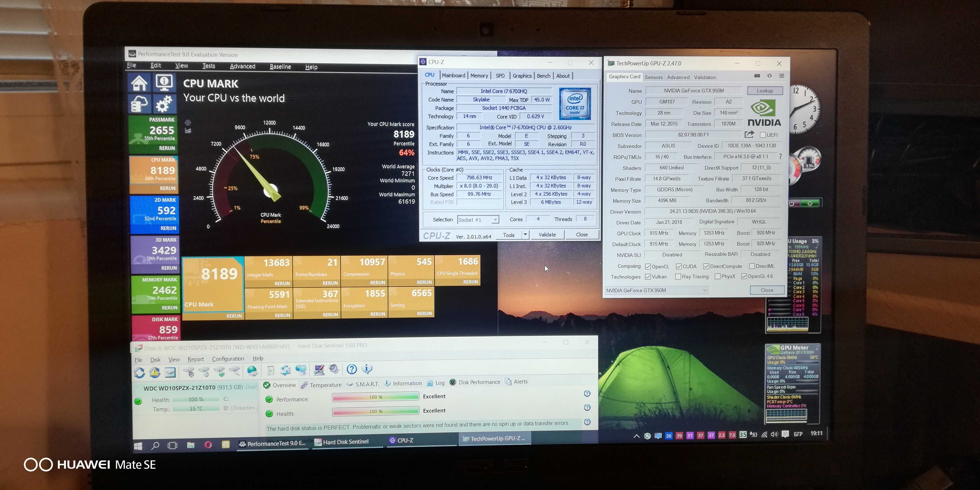Open volume control in system tray
The image size is (980, 490).
[774, 434]
